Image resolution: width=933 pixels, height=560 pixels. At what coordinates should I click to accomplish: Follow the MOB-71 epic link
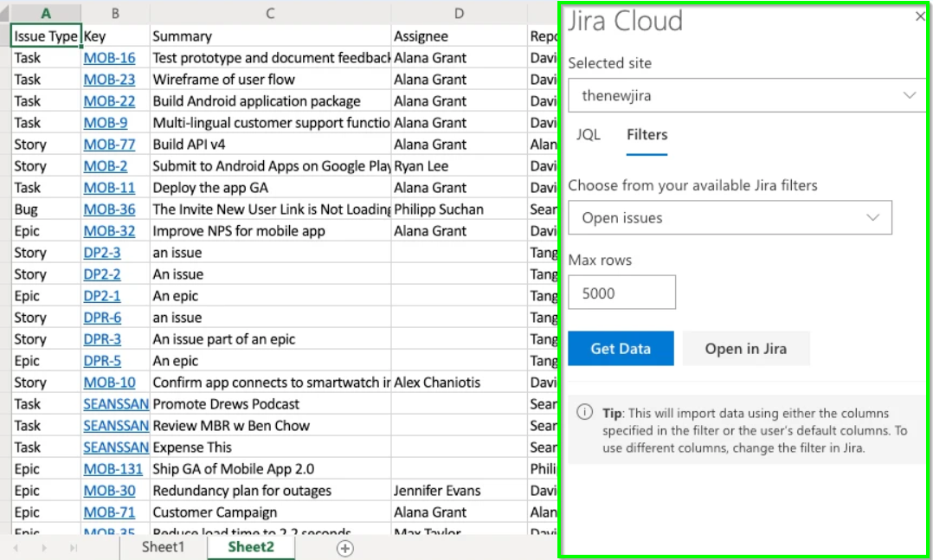tap(109, 512)
